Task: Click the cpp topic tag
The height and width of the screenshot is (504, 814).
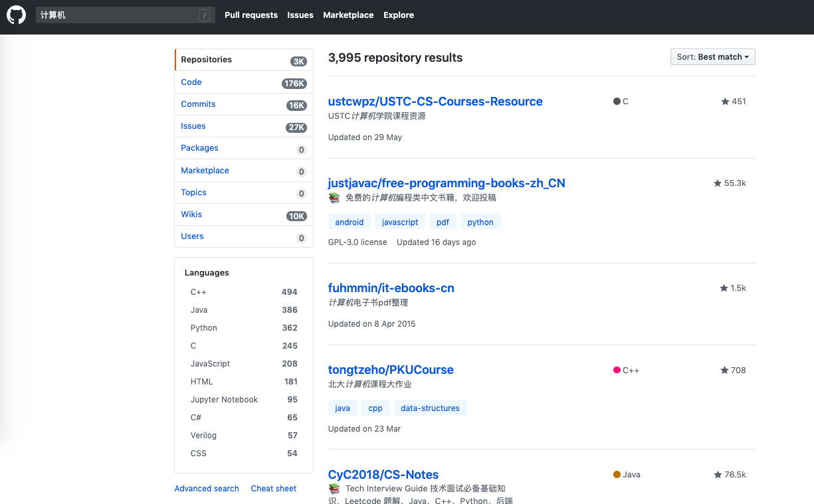Action: (375, 408)
